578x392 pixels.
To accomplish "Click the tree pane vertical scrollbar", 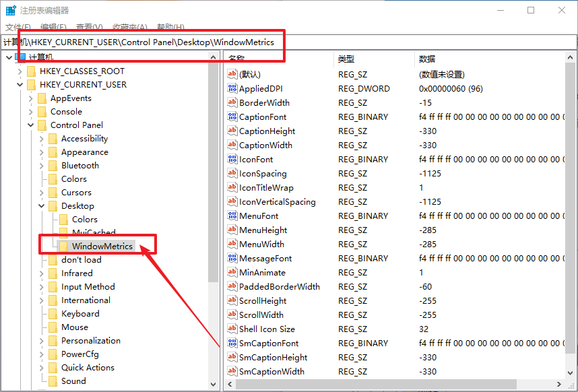I will click(214, 202).
